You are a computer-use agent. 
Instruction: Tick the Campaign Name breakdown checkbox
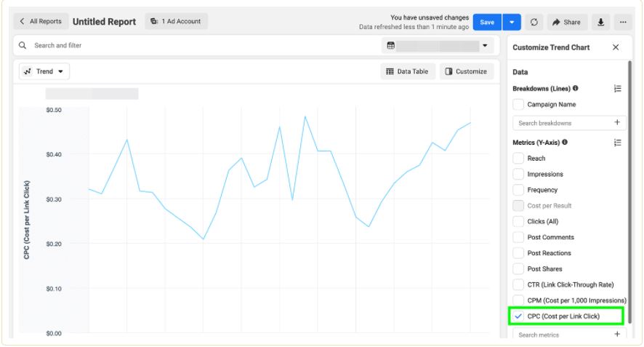coord(518,105)
